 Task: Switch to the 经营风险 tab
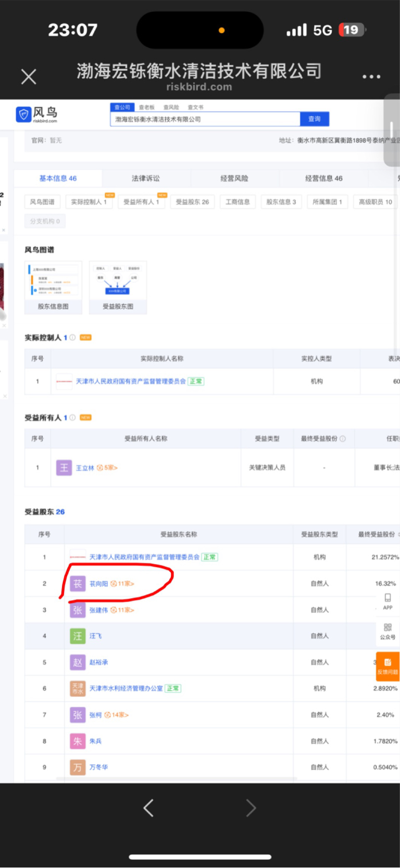tap(234, 178)
